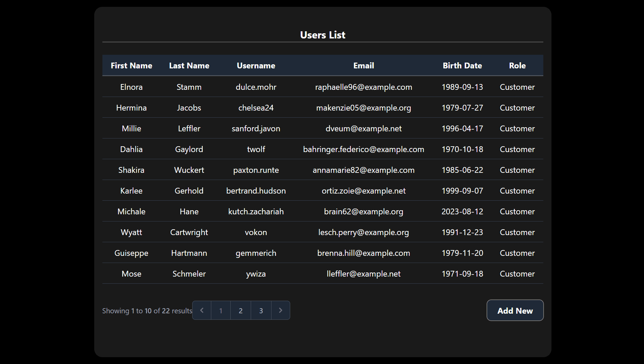
Task: Select first name Shakira
Action: pyautogui.click(x=131, y=170)
